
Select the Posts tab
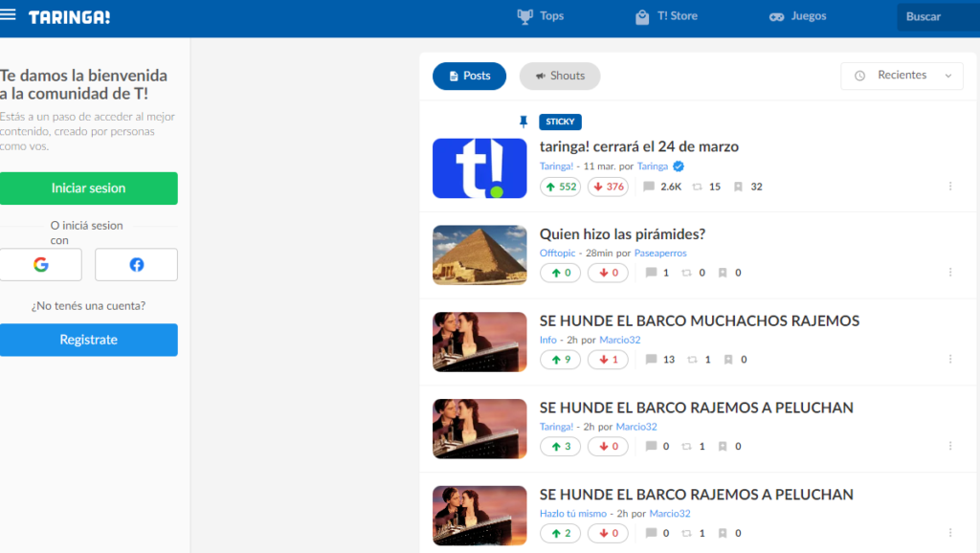pos(469,77)
